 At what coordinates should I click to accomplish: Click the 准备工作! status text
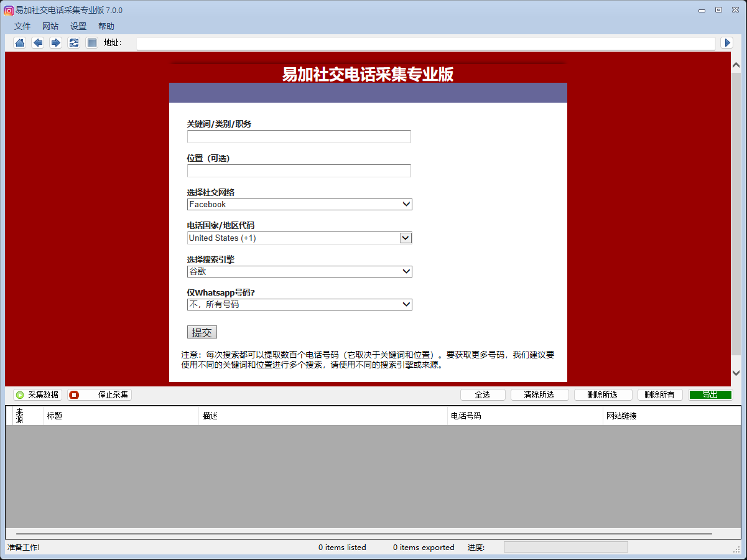(24, 548)
